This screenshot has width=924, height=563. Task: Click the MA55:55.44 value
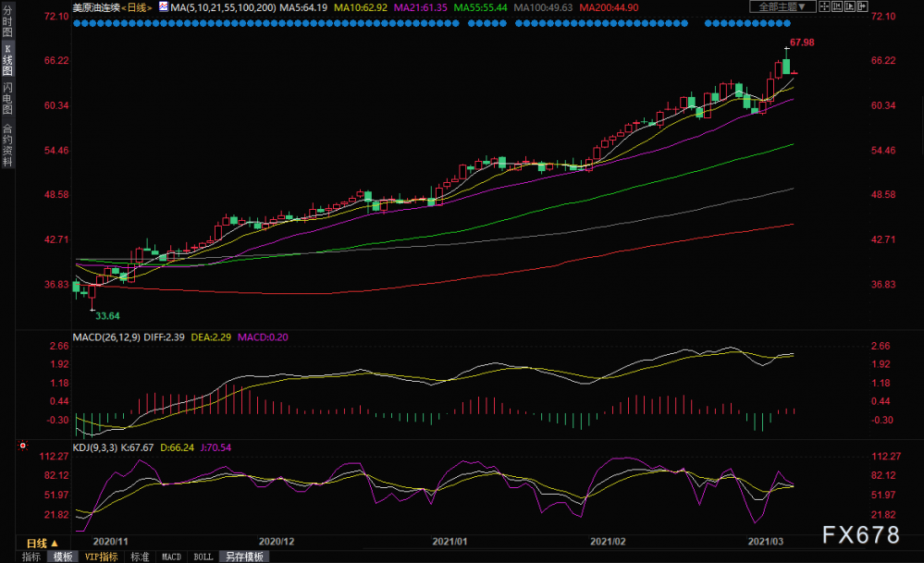(x=480, y=7)
